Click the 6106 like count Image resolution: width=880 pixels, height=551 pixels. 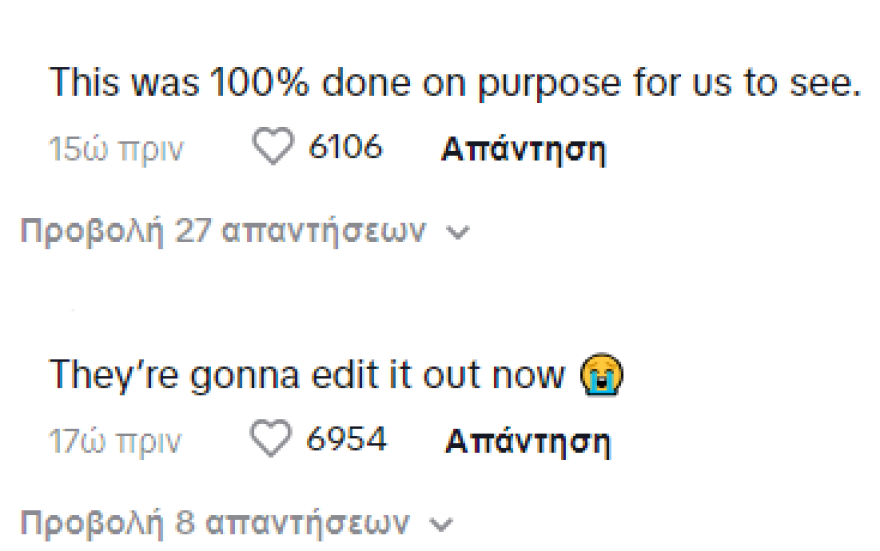[x=345, y=149]
